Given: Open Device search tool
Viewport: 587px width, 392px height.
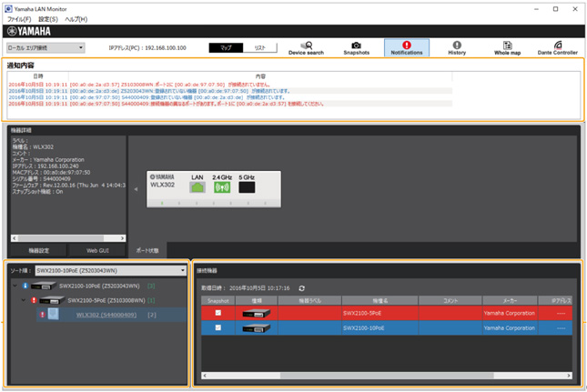Looking at the screenshot, I should [x=306, y=48].
